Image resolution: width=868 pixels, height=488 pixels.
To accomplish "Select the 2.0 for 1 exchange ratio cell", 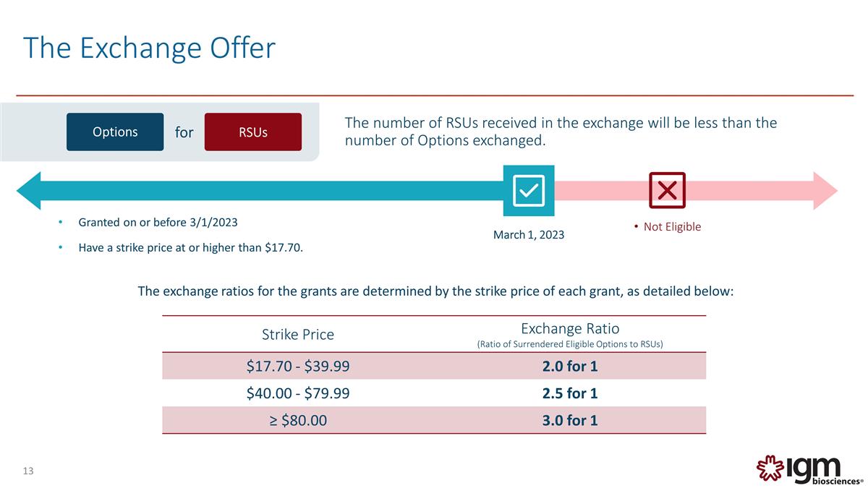I will 570,366.
